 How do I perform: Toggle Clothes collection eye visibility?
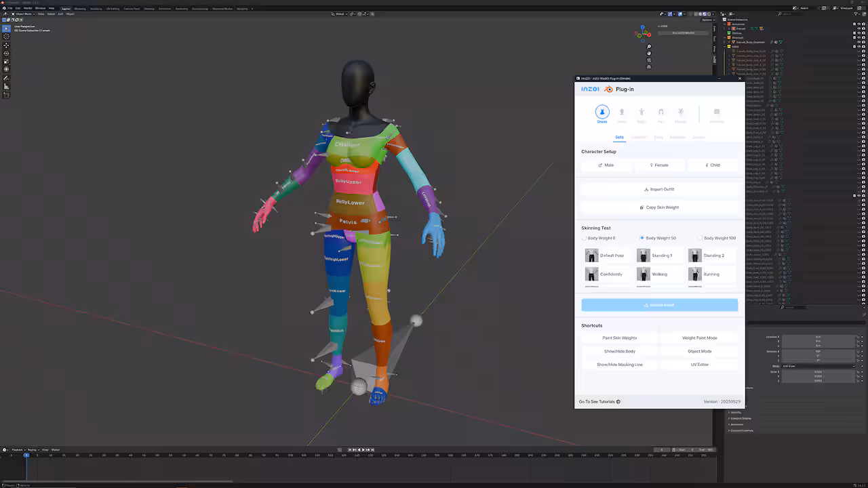point(859,33)
